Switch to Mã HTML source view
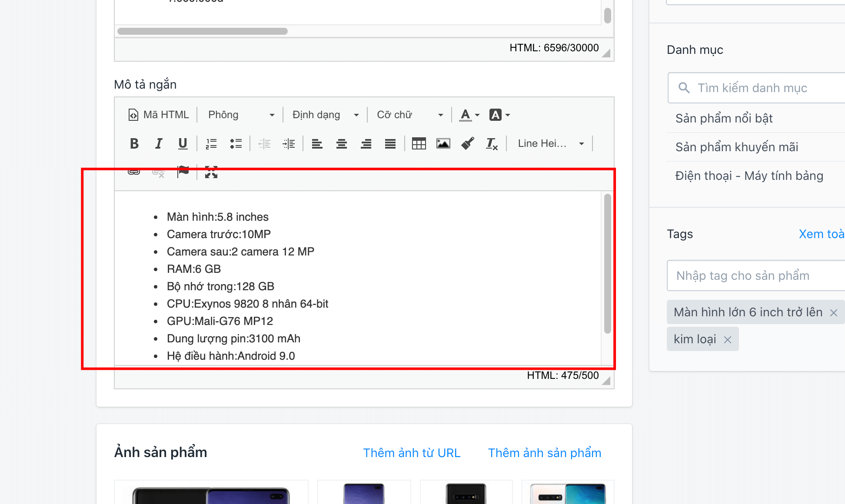845x504 pixels. click(159, 115)
